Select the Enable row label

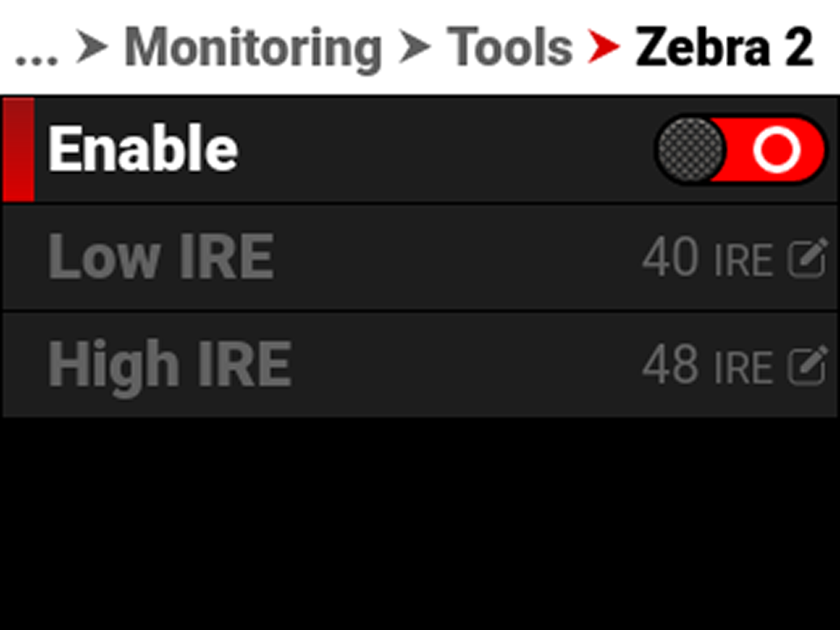coord(143,150)
